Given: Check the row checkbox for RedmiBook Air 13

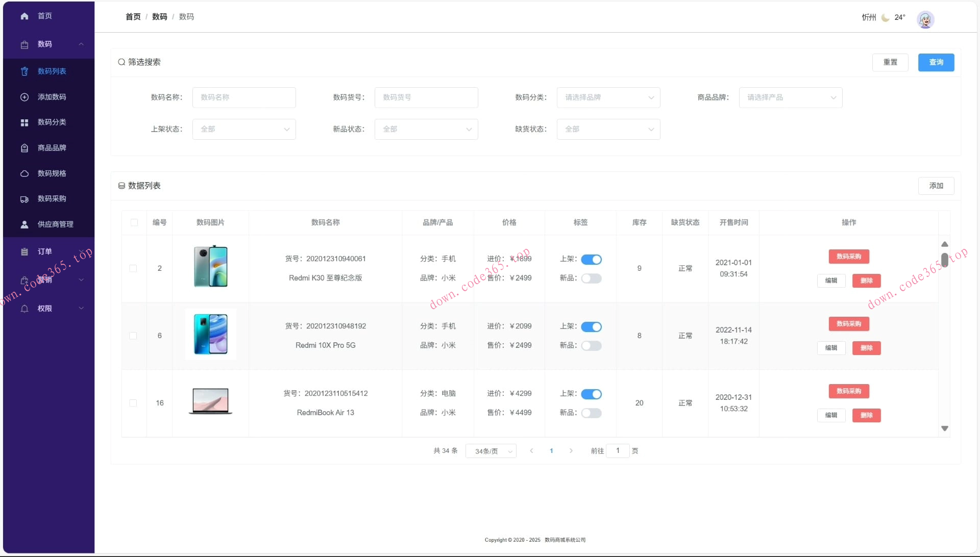Looking at the screenshot, I should (133, 403).
